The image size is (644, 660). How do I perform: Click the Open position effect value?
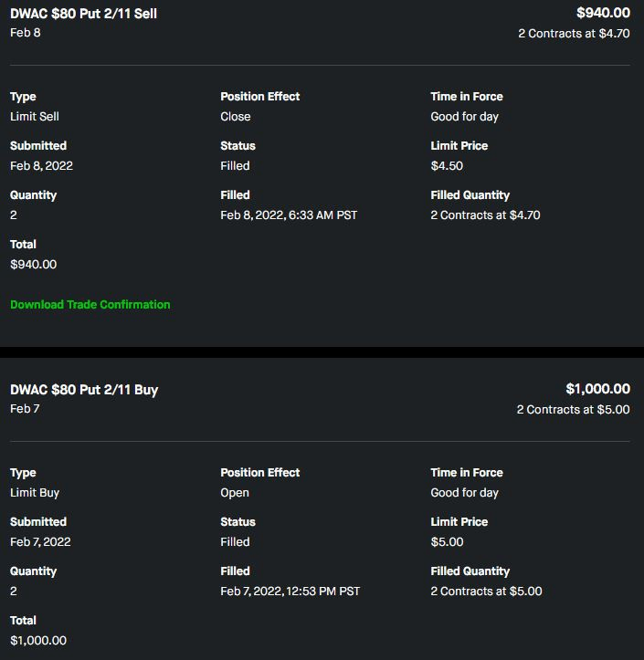[x=235, y=493]
